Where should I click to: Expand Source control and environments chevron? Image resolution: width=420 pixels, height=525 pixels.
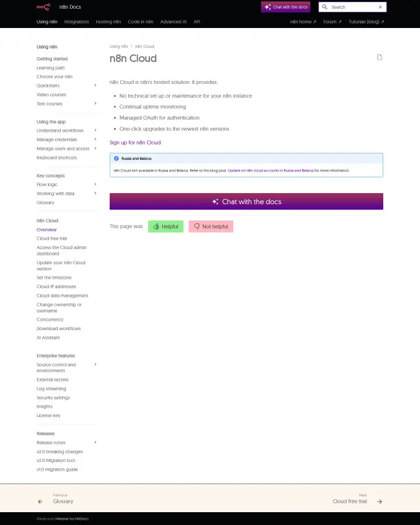pos(96,364)
